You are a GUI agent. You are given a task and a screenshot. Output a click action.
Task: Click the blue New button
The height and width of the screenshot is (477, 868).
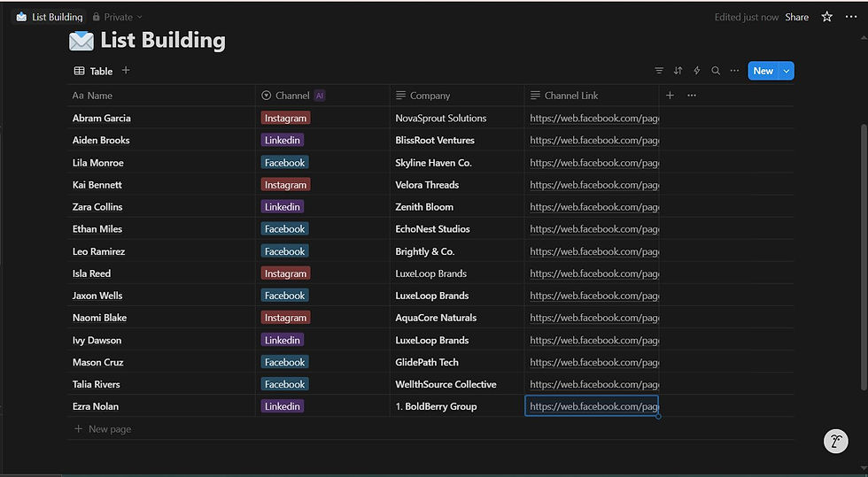tap(763, 71)
